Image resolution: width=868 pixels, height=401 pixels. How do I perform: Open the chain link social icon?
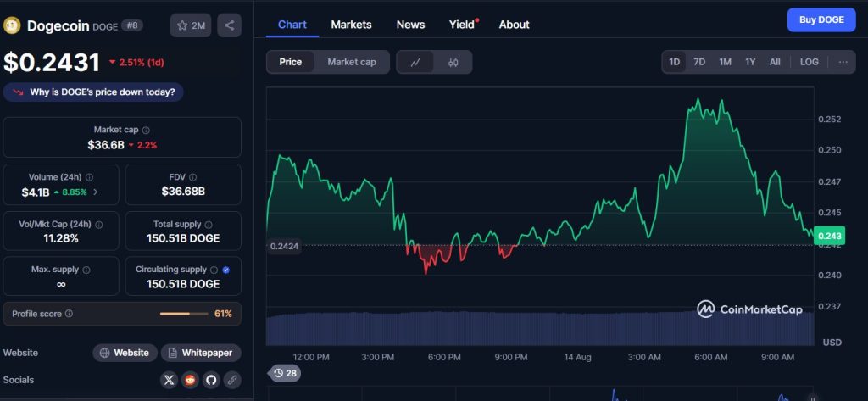[x=232, y=380]
